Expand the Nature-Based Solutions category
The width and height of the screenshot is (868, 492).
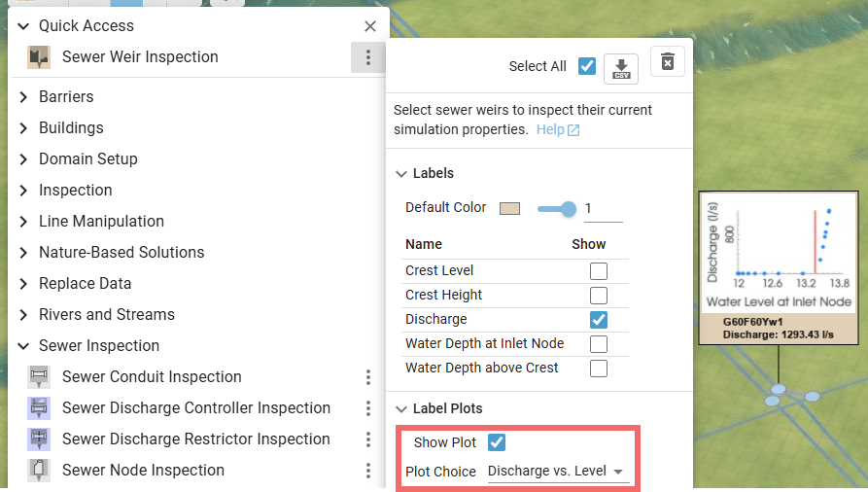(x=122, y=253)
